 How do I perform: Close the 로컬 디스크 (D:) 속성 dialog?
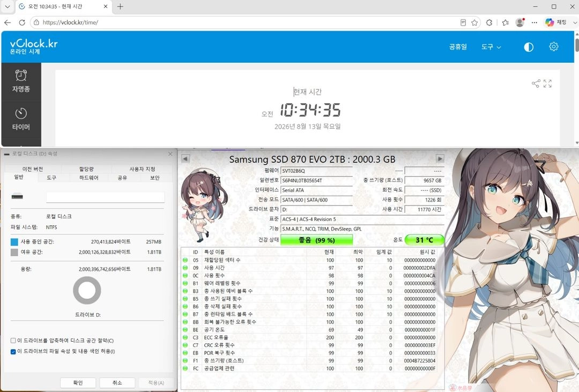[170, 154]
